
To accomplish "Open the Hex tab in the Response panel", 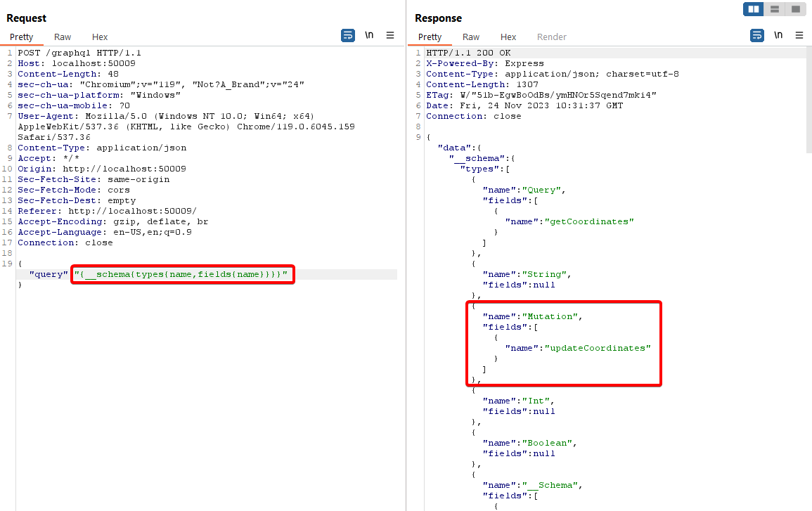I will [x=508, y=37].
